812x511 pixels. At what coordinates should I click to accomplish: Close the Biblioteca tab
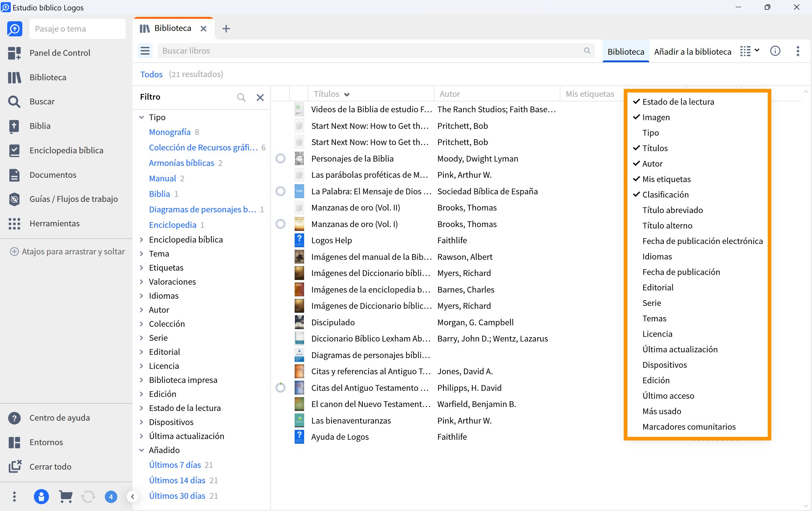pos(203,29)
